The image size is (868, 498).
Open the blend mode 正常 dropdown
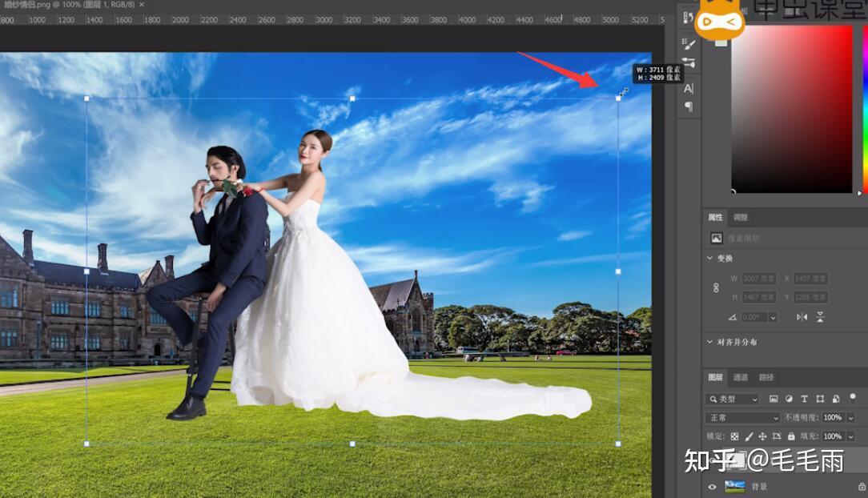pyautogui.click(x=742, y=418)
